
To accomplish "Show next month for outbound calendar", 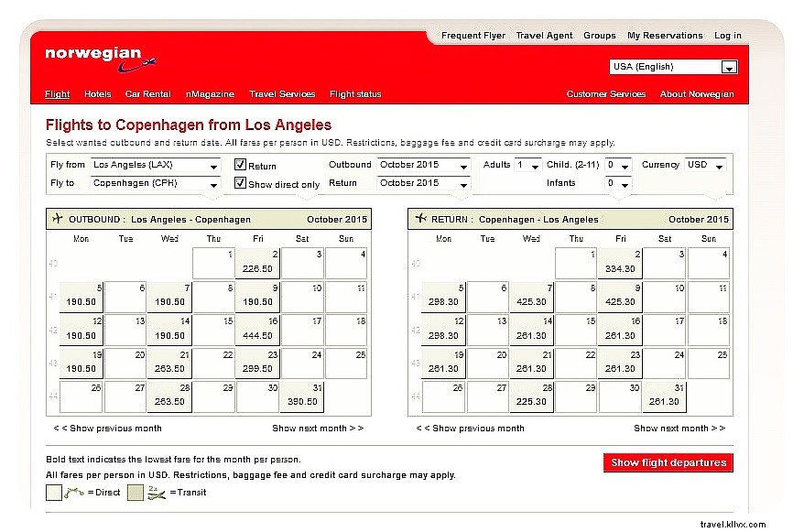I will 318,428.
